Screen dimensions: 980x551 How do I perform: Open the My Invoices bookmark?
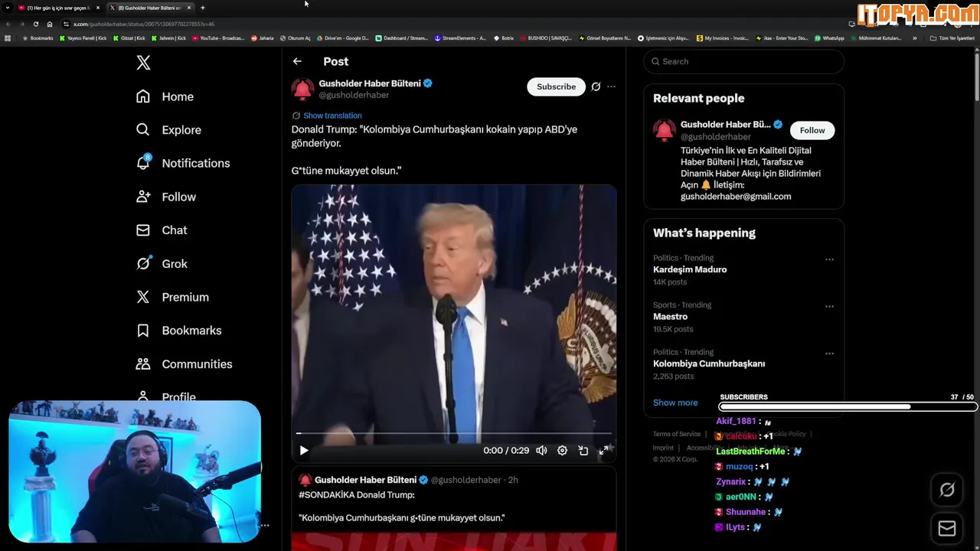coord(722,38)
